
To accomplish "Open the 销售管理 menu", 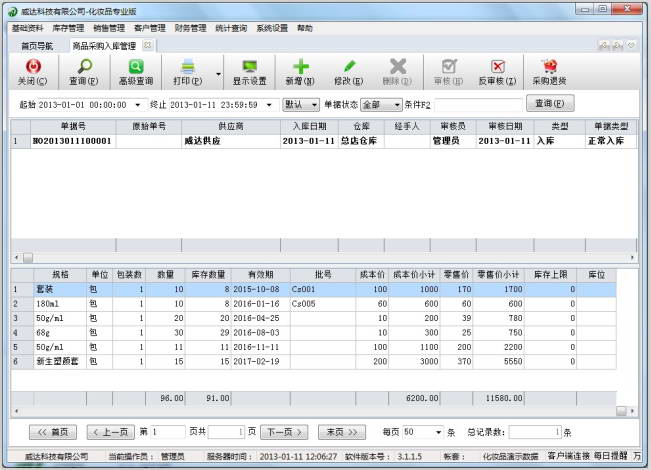I will (109, 28).
